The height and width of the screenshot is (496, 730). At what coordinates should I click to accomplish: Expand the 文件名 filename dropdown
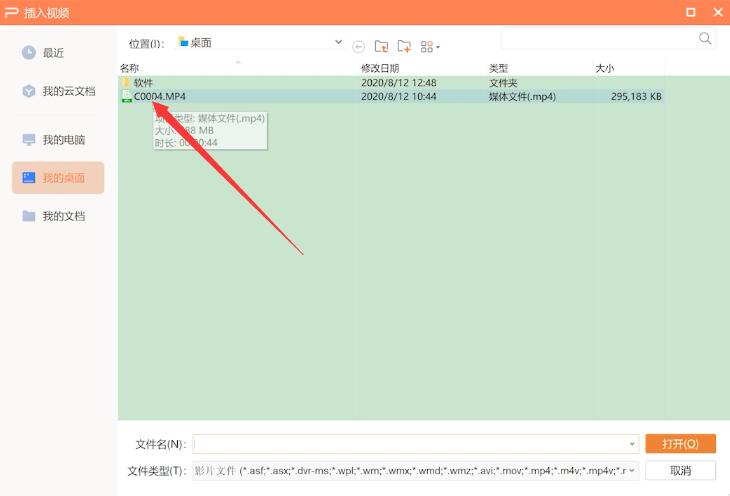pyautogui.click(x=632, y=444)
